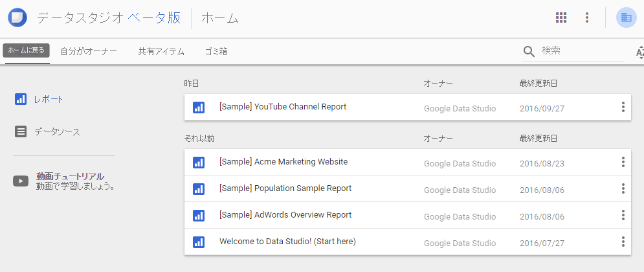This screenshot has height=272, width=644.
Task: Click the 動画チュートリアル play icon
Action: tap(21, 181)
